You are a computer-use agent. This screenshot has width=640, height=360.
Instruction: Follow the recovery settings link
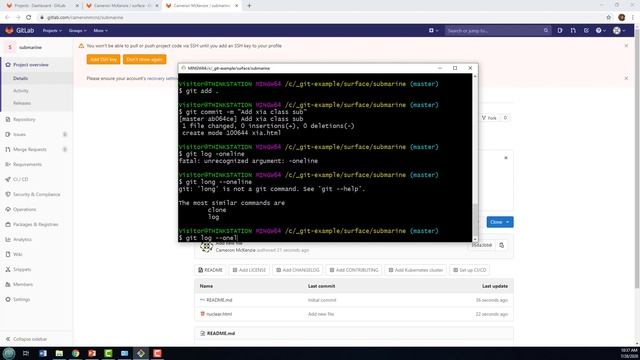(162, 78)
